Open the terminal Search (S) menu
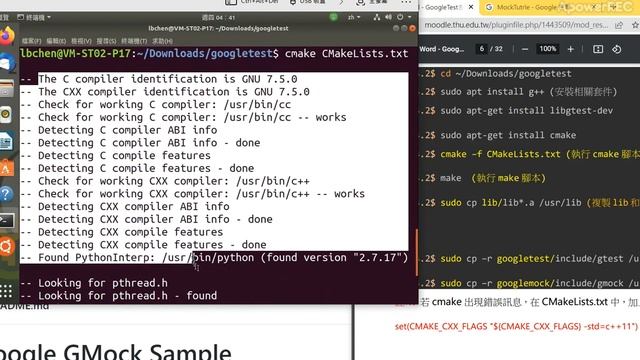 (106, 41)
